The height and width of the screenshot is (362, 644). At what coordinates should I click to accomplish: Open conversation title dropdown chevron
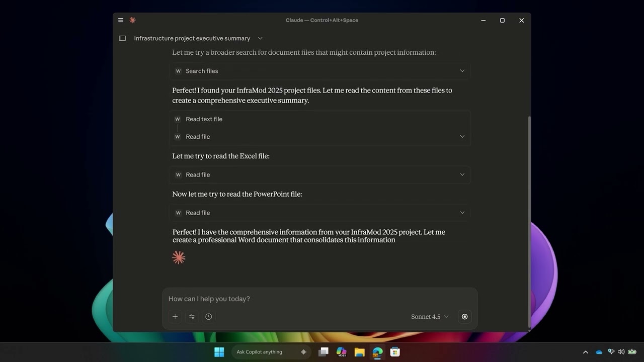click(260, 38)
